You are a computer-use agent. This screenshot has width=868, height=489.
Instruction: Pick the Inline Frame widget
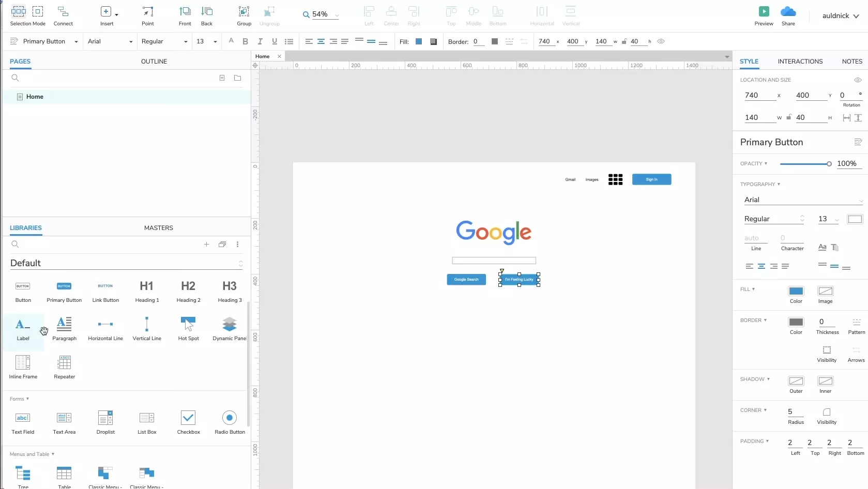coord(23,368)
